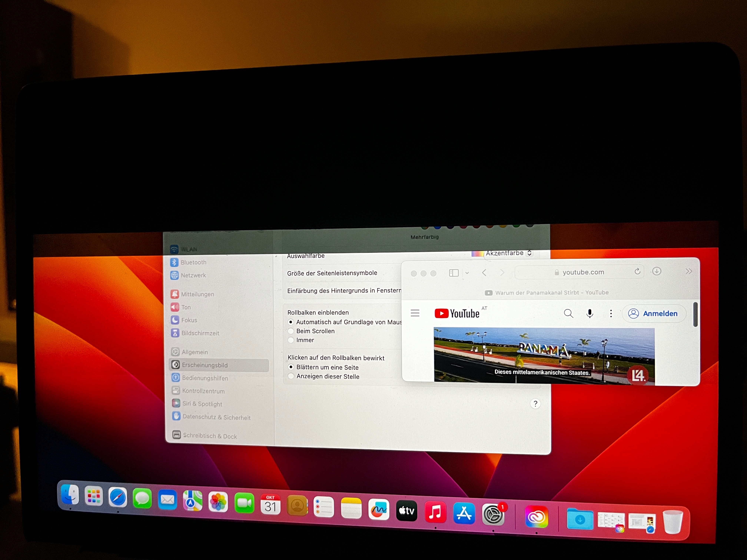Show the hidden Safari toolbar items chevron
This screenshot has width=747, height=560.
(x=689, y=271)
